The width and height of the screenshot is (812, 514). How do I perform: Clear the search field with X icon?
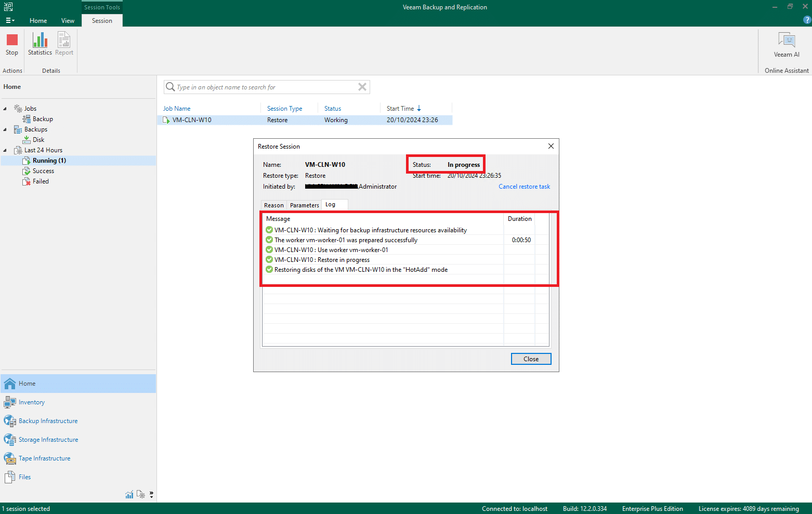(362, 87)
